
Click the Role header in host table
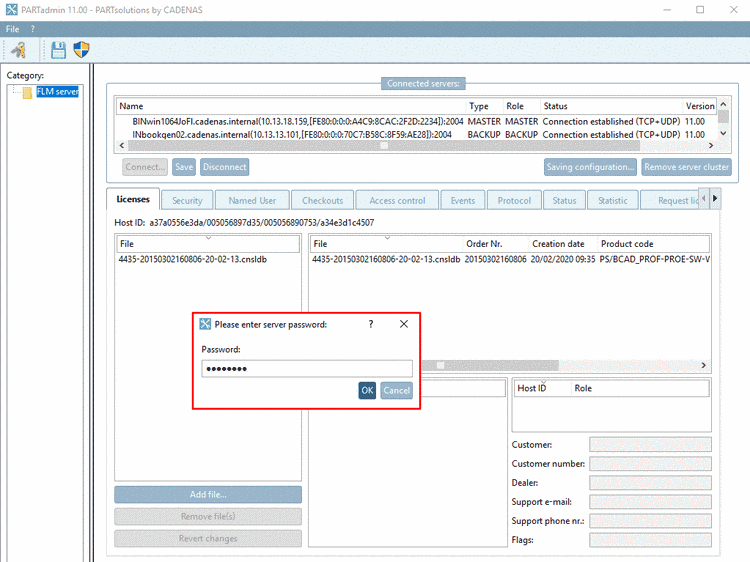[640, 388]
